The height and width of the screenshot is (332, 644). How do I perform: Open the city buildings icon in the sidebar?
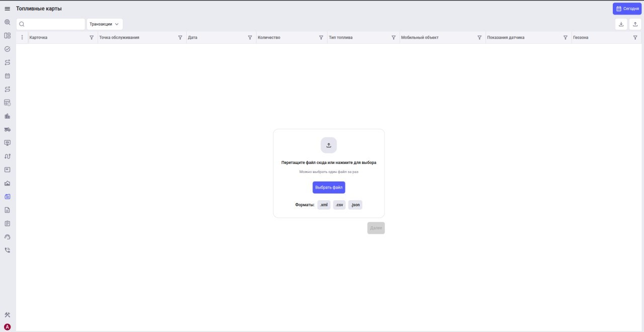(8, 116)
